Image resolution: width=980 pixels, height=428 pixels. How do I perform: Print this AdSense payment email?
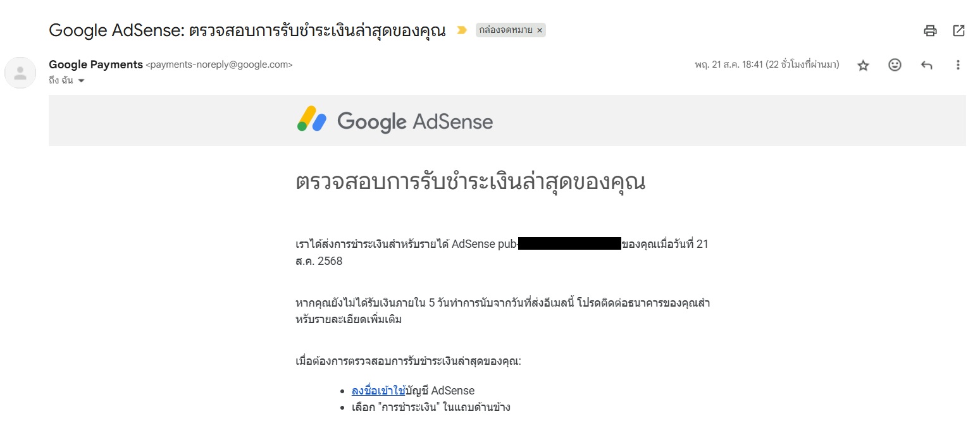929,30
